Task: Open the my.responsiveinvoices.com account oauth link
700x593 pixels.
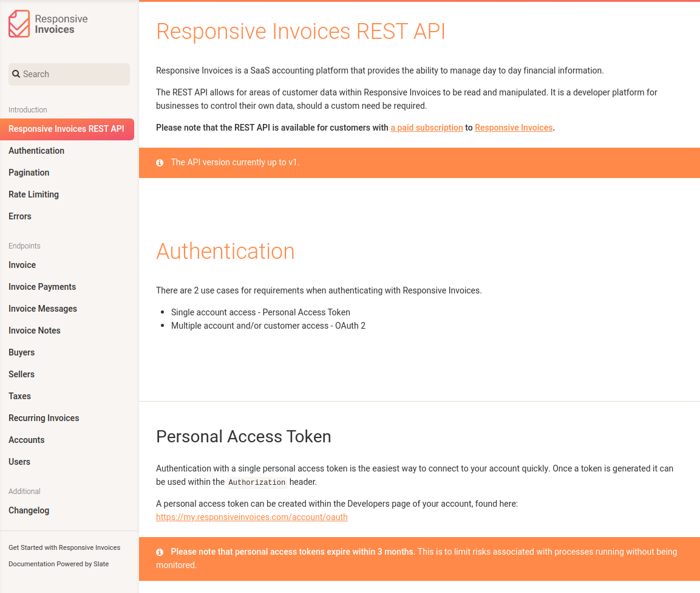Action: click(252, 517)
